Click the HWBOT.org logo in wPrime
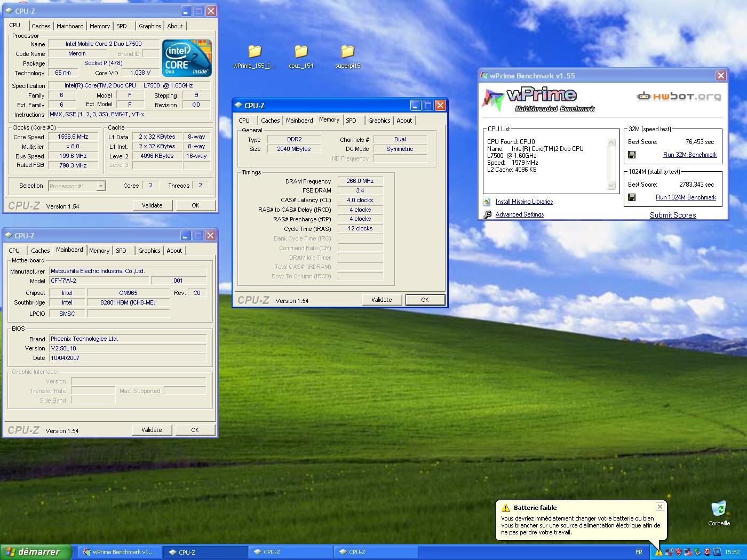The height and width of the screenshot is (560, 747). pyautogui.click(x=679, y=97)
